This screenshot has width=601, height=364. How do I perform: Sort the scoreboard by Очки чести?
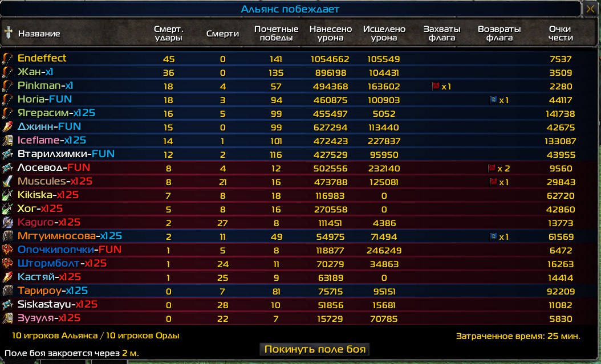pyautogui.click(x=560, y=34)
